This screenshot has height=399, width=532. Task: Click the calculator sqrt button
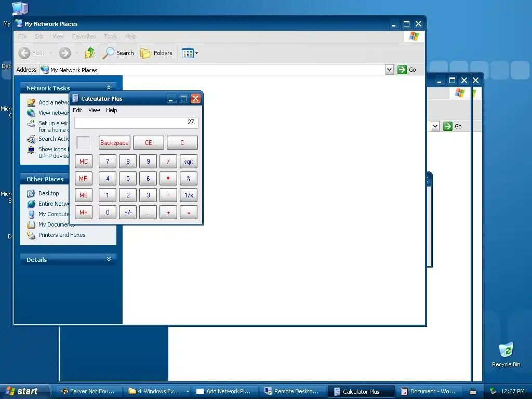pyautogui.click(x=189, y=162)
